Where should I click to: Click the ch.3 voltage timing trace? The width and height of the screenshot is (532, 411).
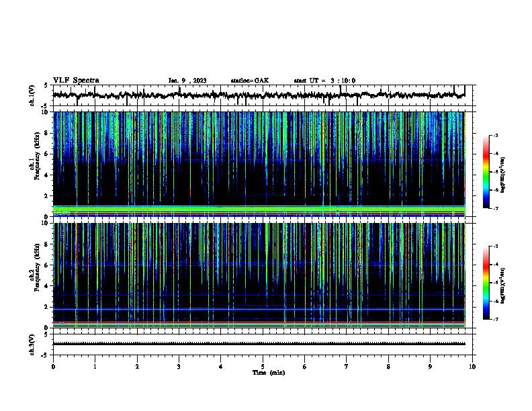coord(259,344)
